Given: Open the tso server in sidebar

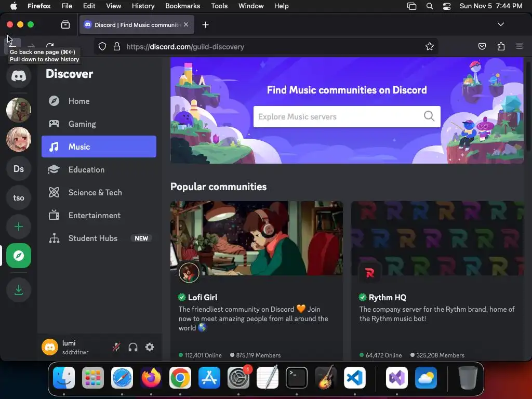Looking at the screenshot, I should click(x=19, y=198).
